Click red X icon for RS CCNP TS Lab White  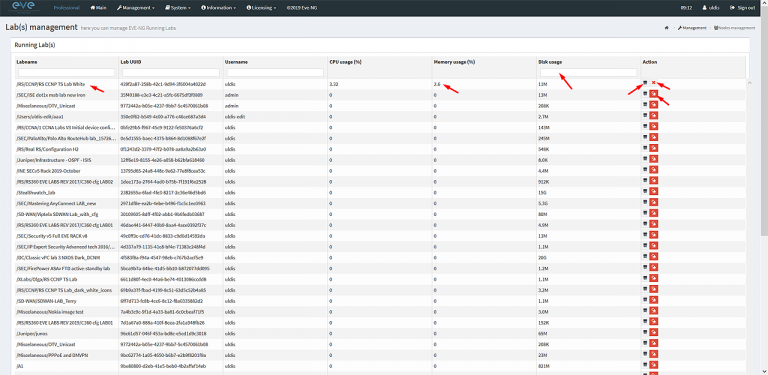(653, 83)
